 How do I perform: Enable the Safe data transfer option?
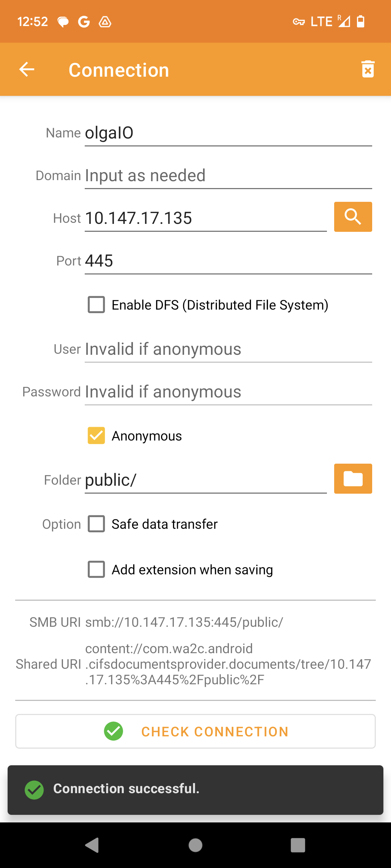pos(96,524)
